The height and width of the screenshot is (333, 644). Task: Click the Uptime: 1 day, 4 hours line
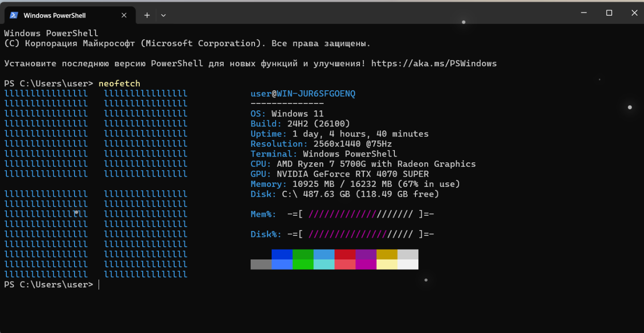(x=339, y=134)
